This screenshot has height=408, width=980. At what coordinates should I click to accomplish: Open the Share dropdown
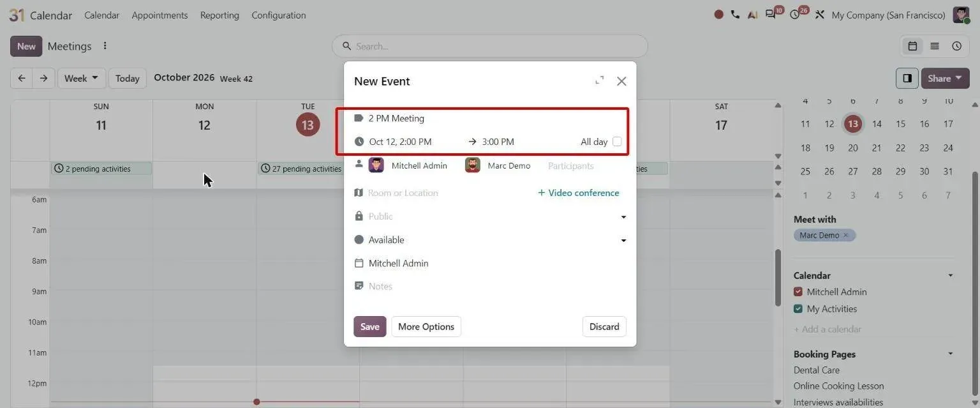coord(945,79)
